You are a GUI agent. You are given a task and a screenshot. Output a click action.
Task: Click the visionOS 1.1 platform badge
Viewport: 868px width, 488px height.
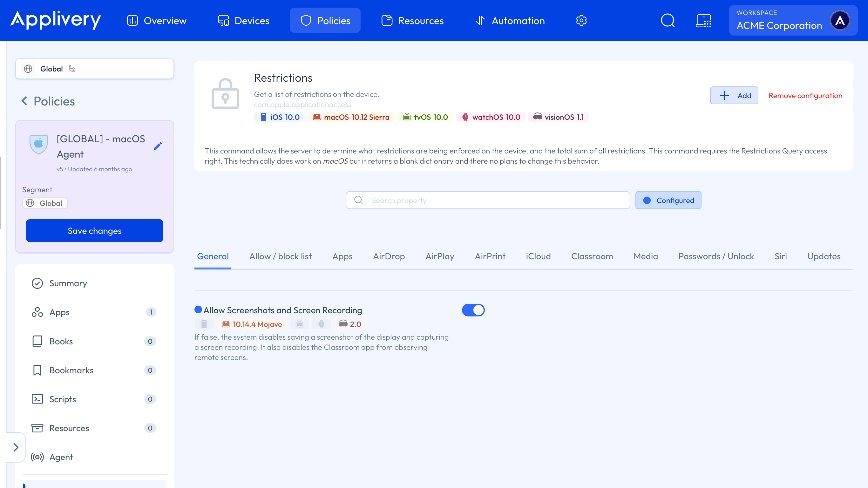click(559, 117)
